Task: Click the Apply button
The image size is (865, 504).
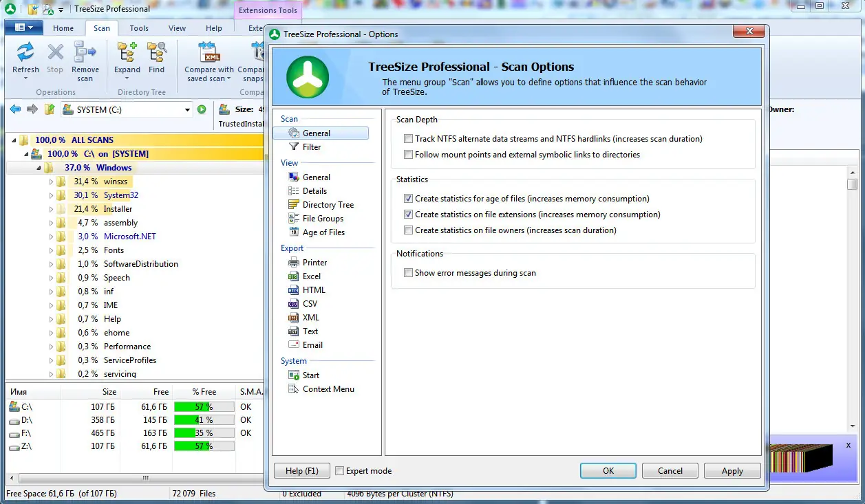Action: pyautogui.click(x=732, y=471)
